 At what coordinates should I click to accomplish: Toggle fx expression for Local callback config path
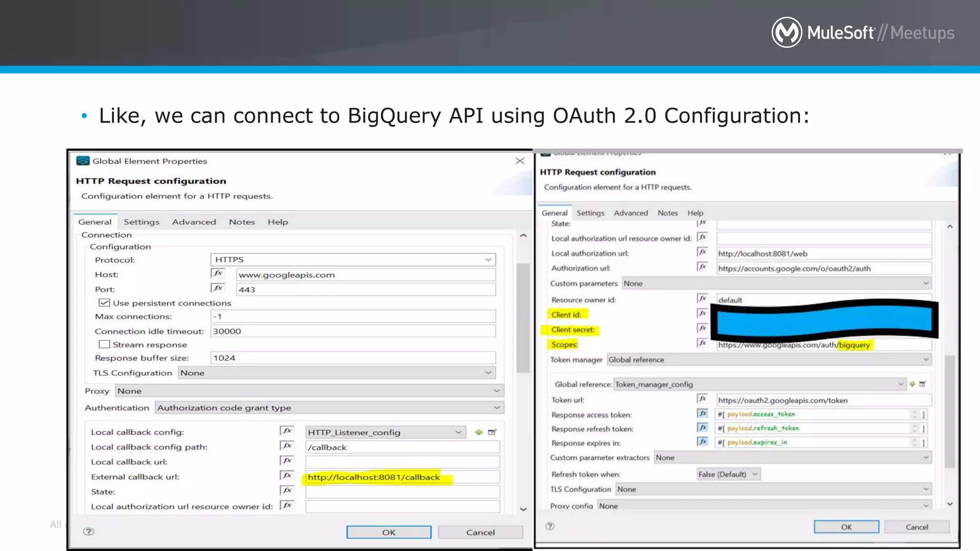pos(287,446)
